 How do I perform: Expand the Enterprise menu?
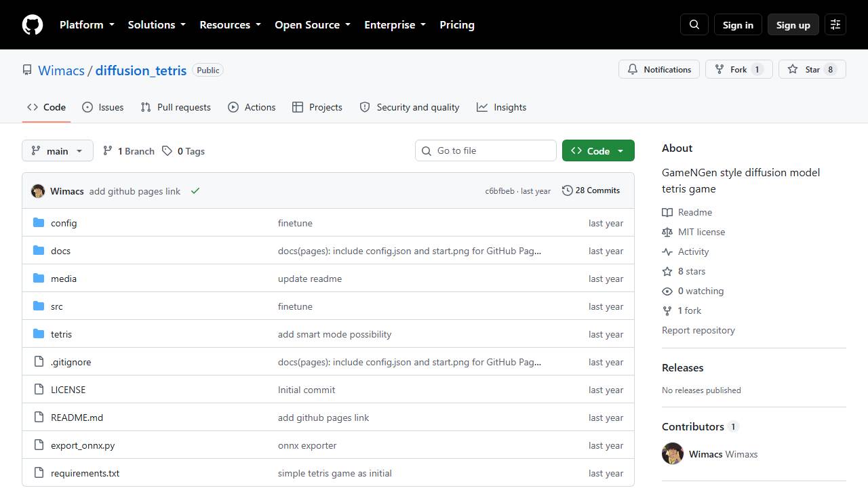[x=395, y=24]
